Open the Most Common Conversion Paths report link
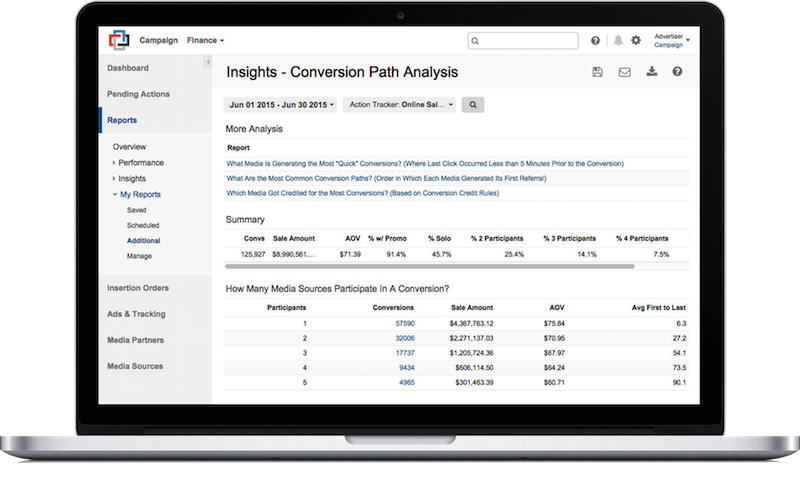 [x=386, y=178]
